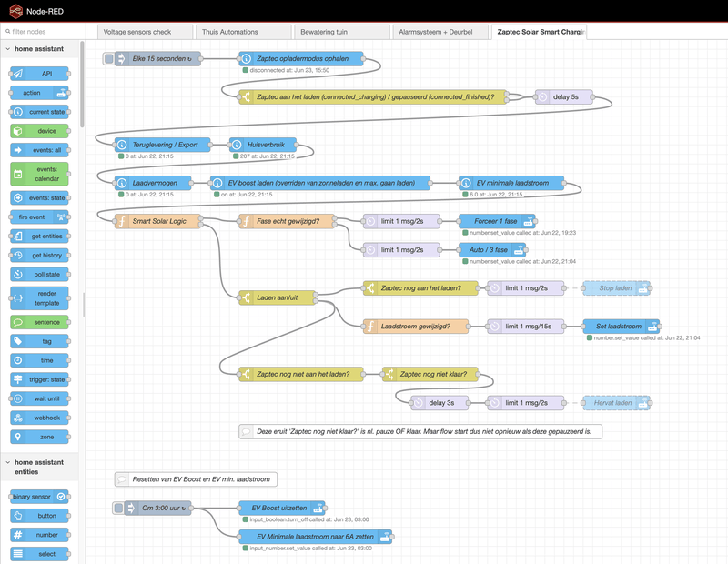The image size is (728, 564).
Task: Select the Laadvermogen node
Action: click(x=153, y=183)
